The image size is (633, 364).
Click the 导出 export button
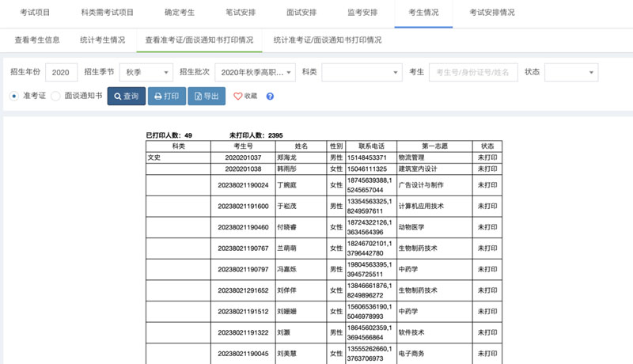tap(206, 97)
